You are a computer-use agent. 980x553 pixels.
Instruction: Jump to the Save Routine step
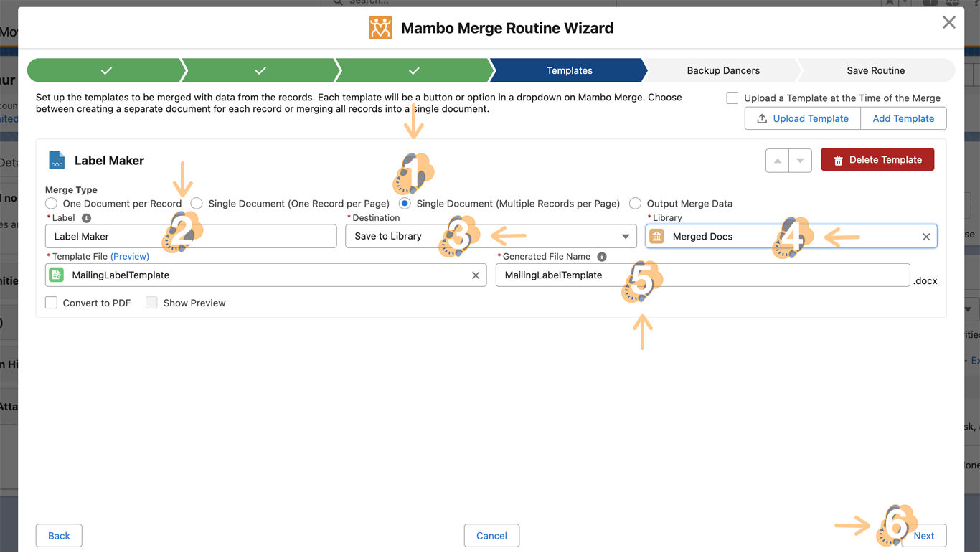pos(875,70)
